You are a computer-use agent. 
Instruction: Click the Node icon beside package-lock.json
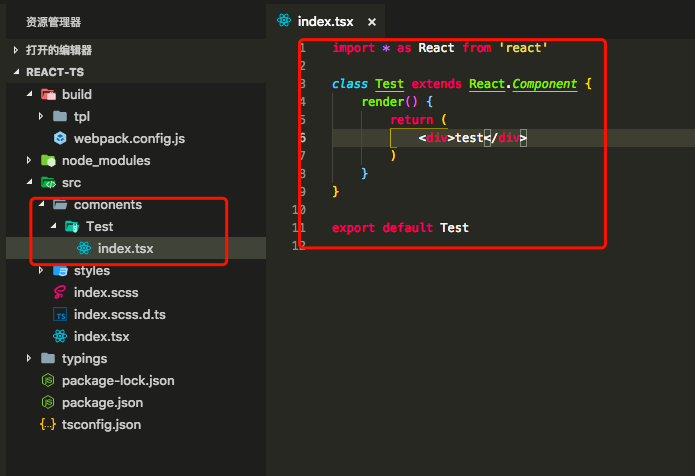pos(48,380)
